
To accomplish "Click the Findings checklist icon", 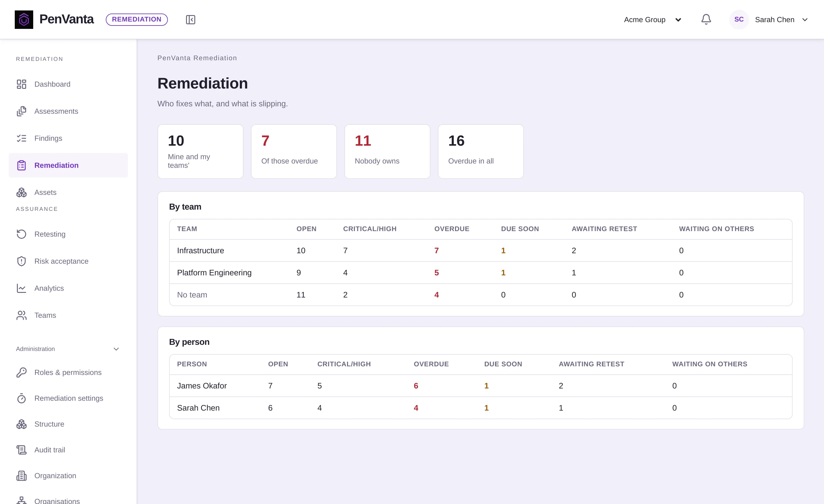I will coord(22,138).
